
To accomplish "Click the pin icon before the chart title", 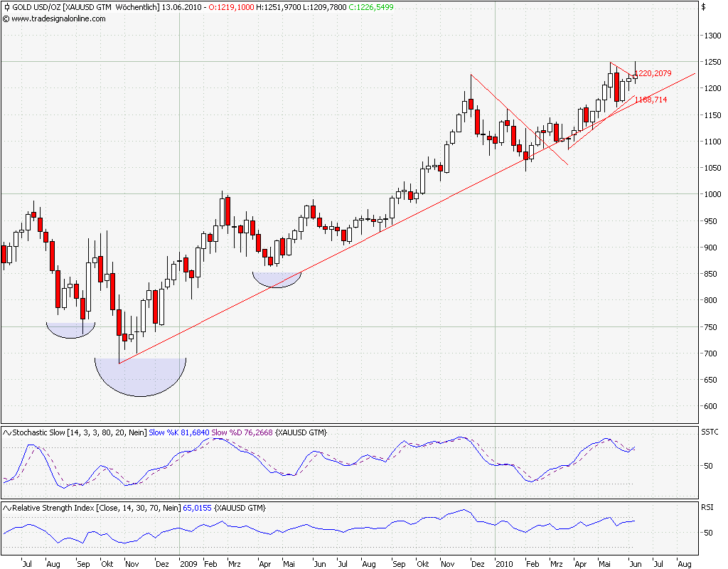I will [6, 6].
